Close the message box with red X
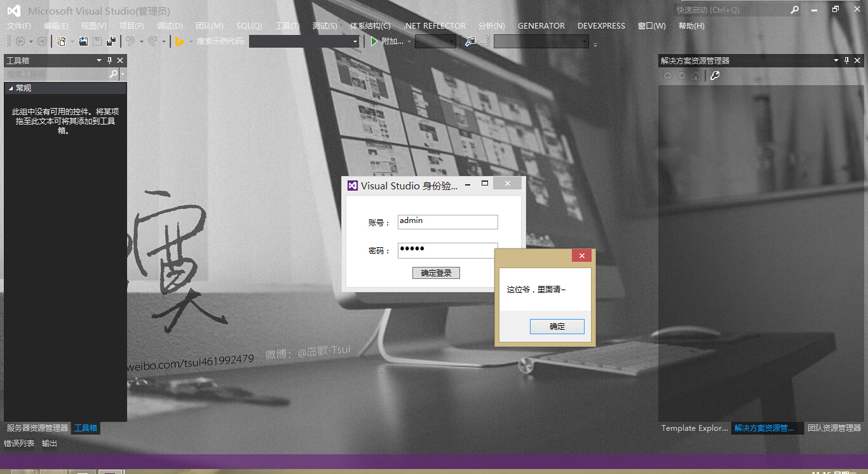This screenshot has height=474, width=868. tap(581, 255)
